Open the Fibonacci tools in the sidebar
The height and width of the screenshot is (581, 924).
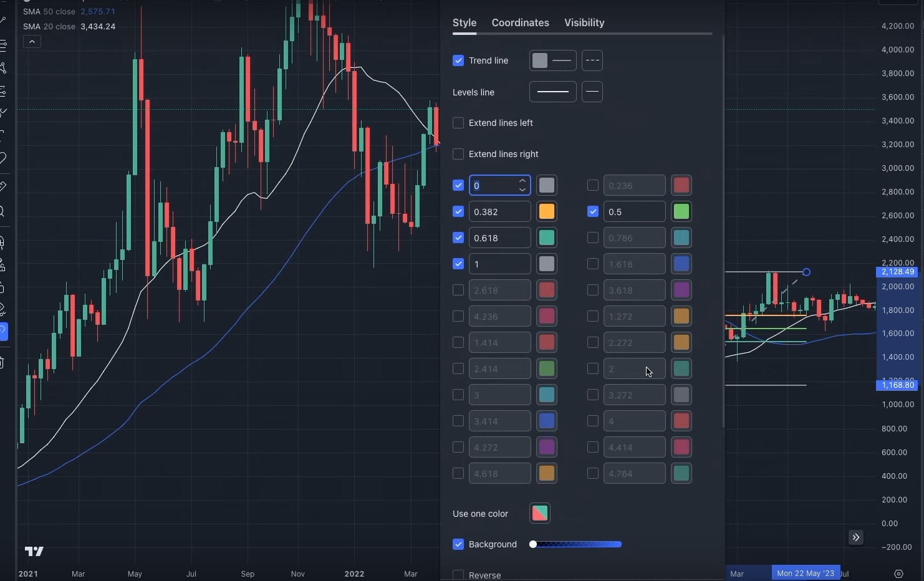coord(4,44)
